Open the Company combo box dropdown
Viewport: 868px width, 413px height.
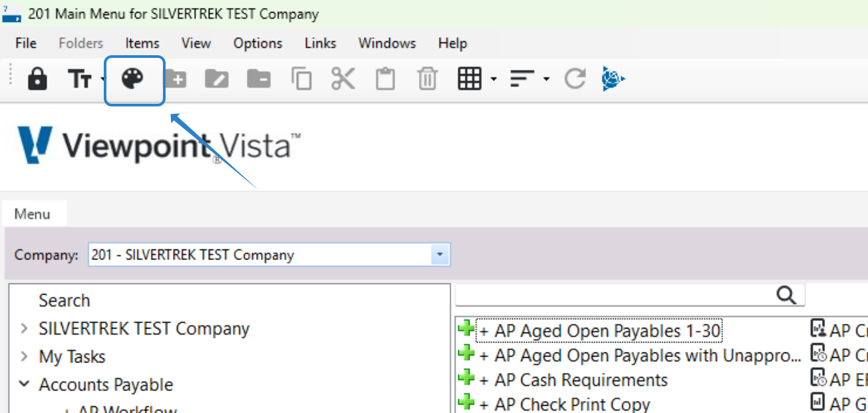440,255
